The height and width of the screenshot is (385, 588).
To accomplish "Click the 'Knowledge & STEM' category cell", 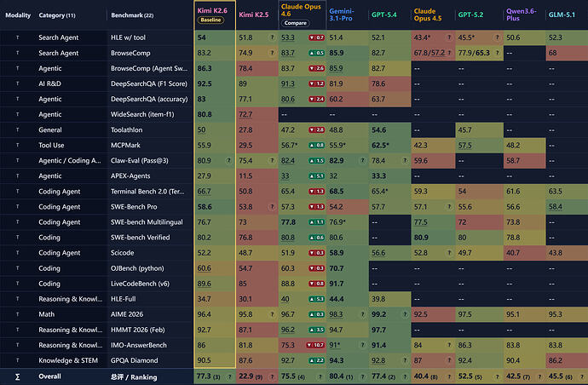I will point(68,360).
